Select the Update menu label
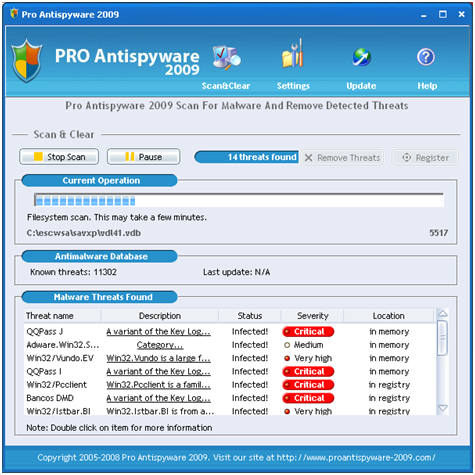This screenshot has width=475, height=475. (x=361, y=86)
